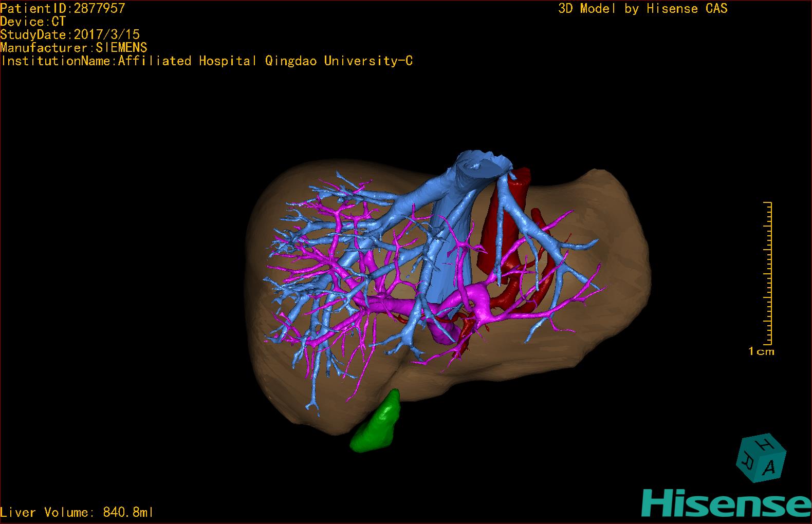Click the Device:CT label
Viewport: 812px width, 524px height.
click(33, 22)
